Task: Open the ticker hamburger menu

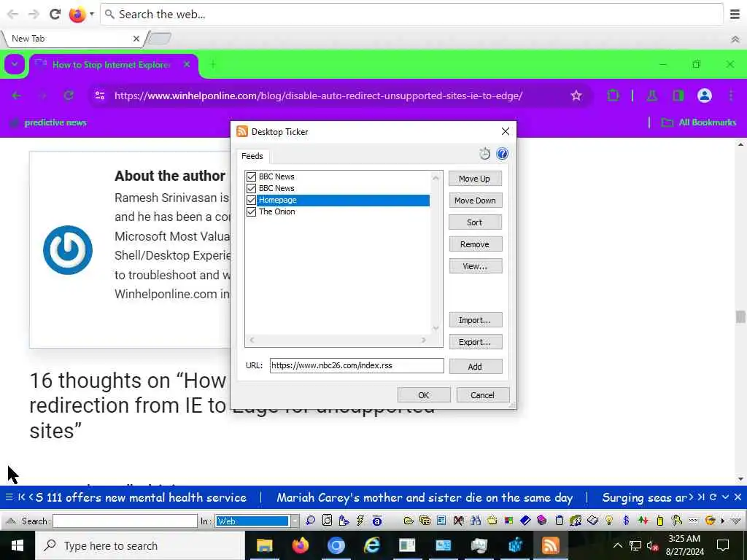Action: pyautogui.click(x=9, y=497)
